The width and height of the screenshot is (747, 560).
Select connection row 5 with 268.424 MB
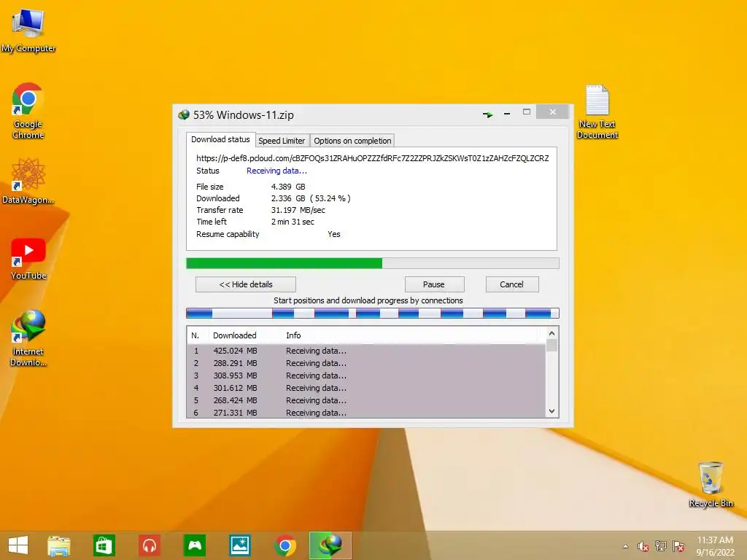pos(366,400)
